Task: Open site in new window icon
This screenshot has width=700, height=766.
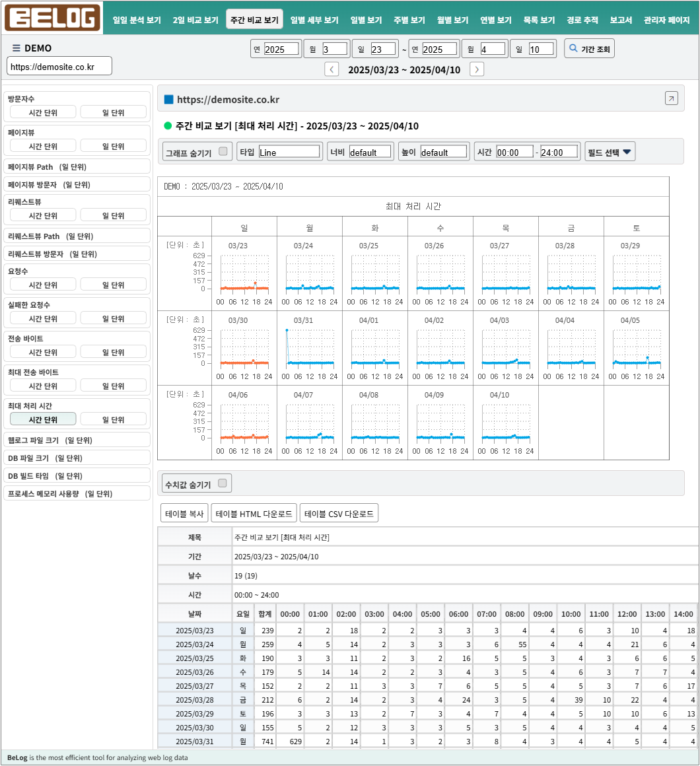Action: click(x=671, y=98)
